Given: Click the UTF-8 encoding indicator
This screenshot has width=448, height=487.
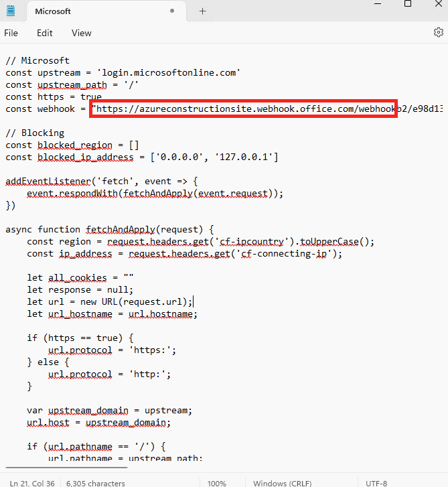Looking at the screenshot, I should [376, 483].
